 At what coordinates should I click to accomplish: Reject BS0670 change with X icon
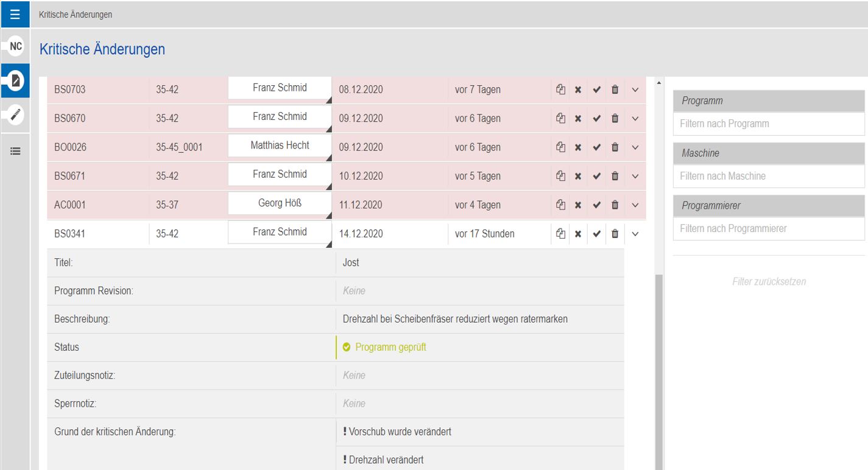(x=578, y=119)
